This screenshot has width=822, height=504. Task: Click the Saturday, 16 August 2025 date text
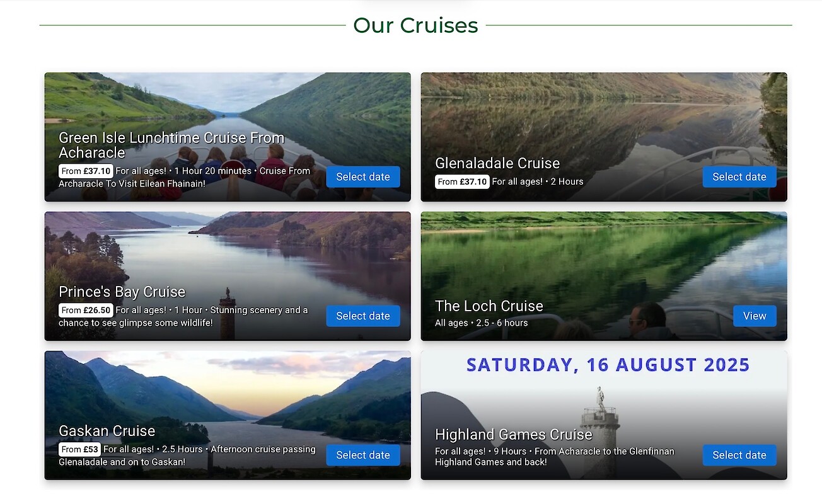tap(608, 365)
